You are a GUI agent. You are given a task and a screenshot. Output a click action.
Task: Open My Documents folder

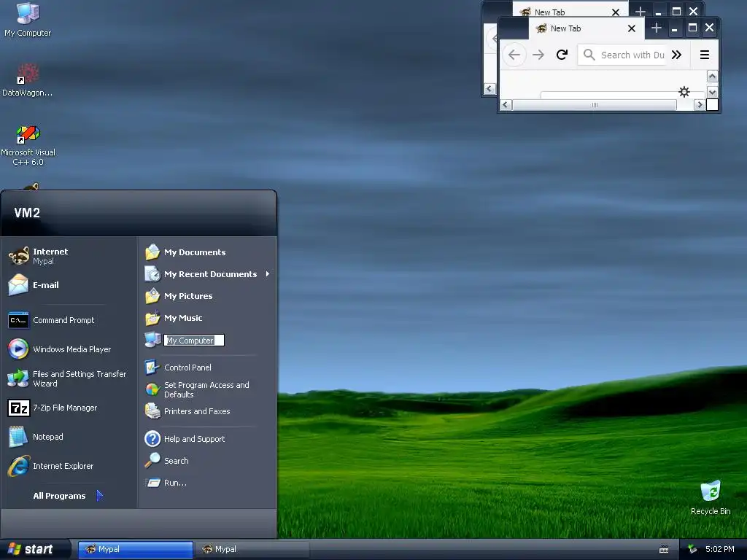[185, 252]
